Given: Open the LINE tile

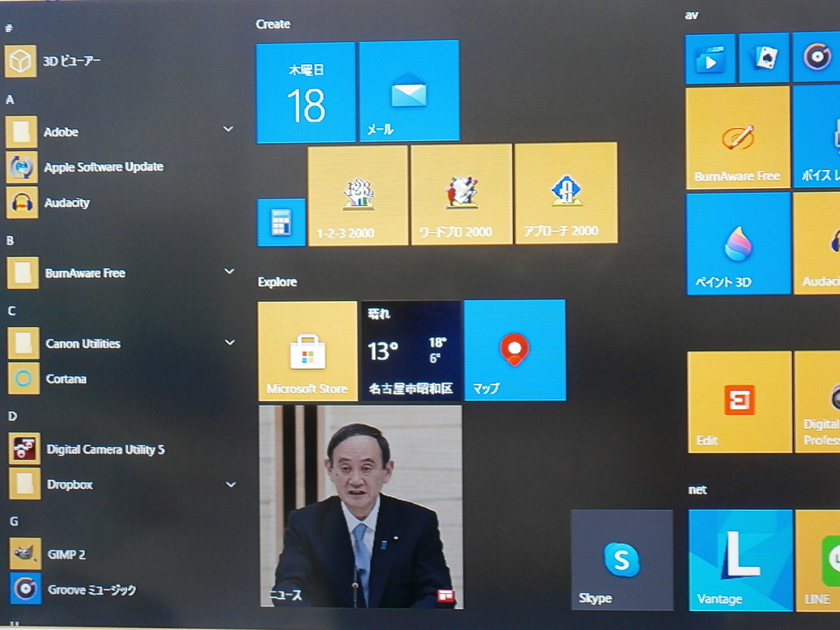Looking at the screenshot, I should pyautogui.click(x=818, y=560).
